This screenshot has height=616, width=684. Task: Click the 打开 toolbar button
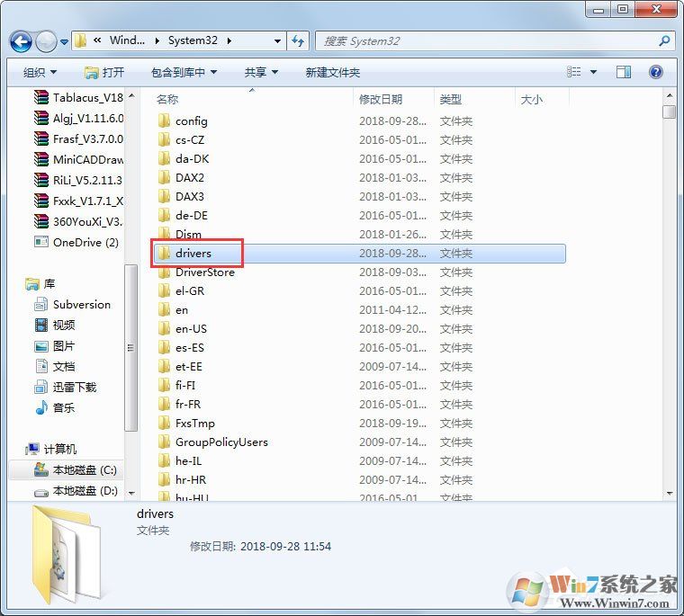point(103,72)
